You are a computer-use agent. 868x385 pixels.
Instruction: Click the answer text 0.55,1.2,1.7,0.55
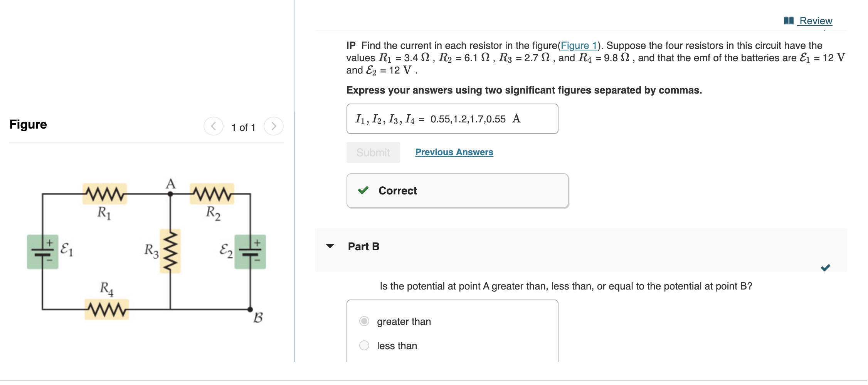(468, 119)
